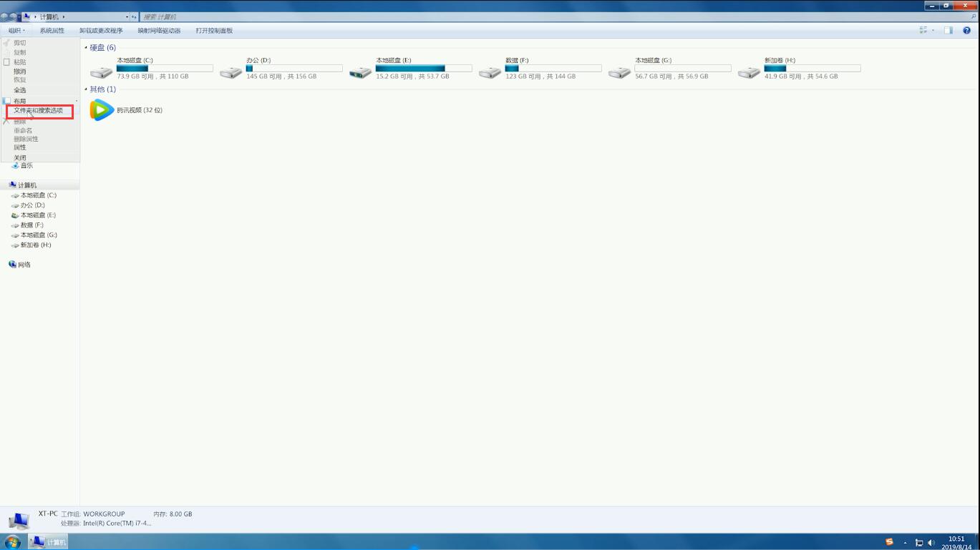Click the 145 GB 可用 text under D:
Screen dimensions: 980x550
click(x=281, y=77)
